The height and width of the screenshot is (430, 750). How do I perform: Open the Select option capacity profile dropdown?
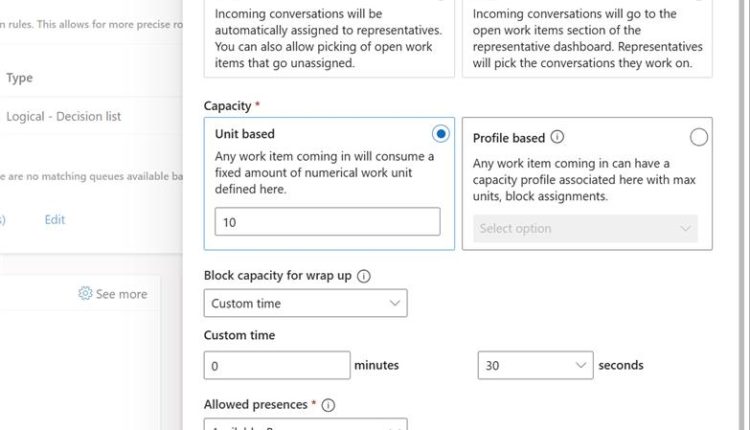[x=586, y=228]
